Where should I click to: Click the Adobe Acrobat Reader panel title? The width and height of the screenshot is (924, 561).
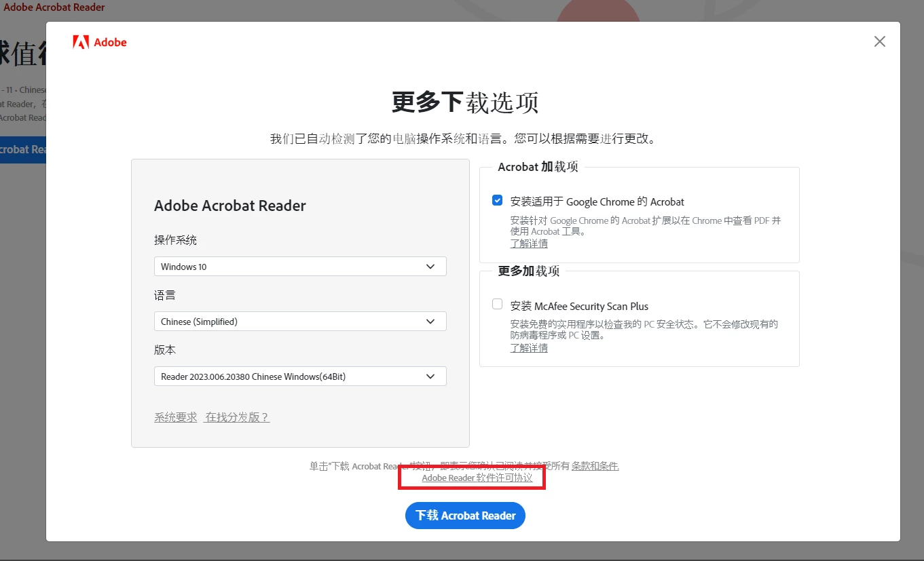(x=230, y=206)
